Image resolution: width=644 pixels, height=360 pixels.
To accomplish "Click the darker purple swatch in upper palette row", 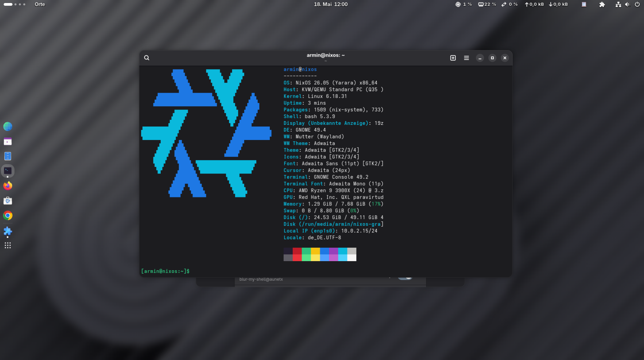I will click(x=333, y=251).
